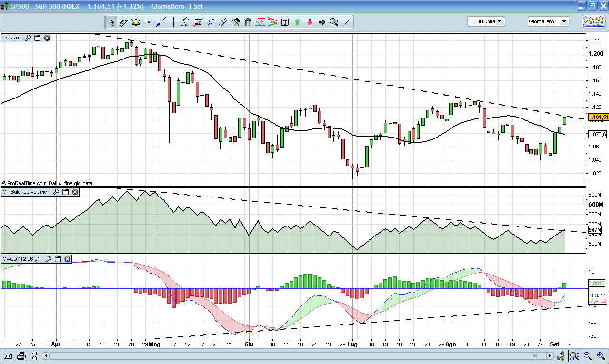Open the chart style selector at top right
Viewport: 609px width, 364px height.
(x=593, y=21)
